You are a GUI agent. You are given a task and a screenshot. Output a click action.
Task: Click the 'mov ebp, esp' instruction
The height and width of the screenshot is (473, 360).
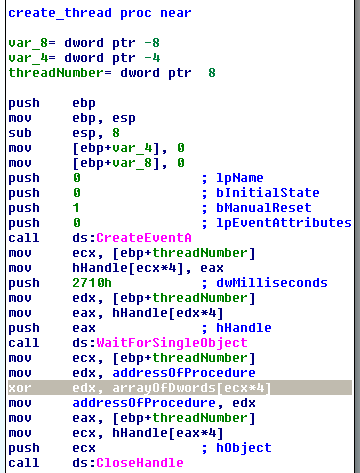point(72,118)
